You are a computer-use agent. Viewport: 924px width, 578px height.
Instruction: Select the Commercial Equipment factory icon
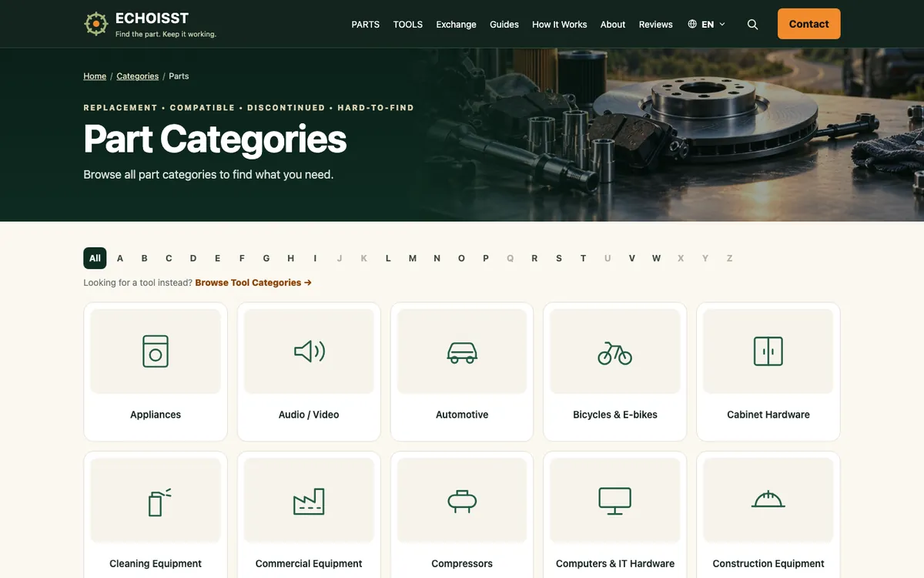pos(309,502)
